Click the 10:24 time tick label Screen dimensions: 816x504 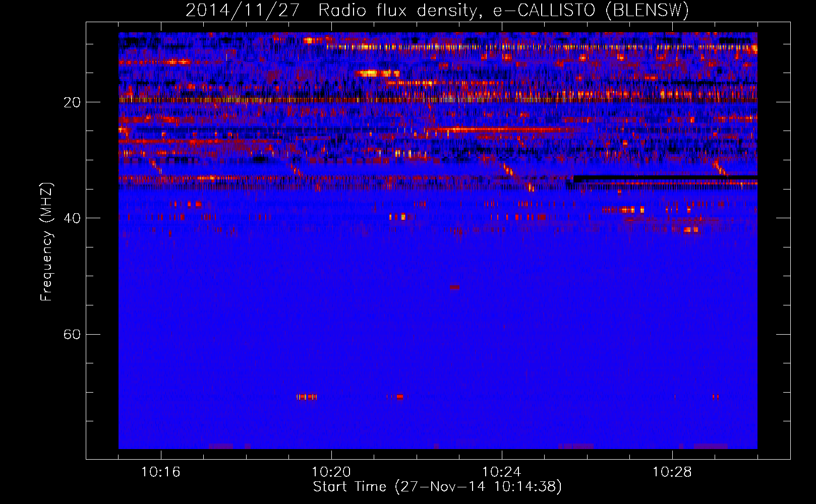point(502,472)
